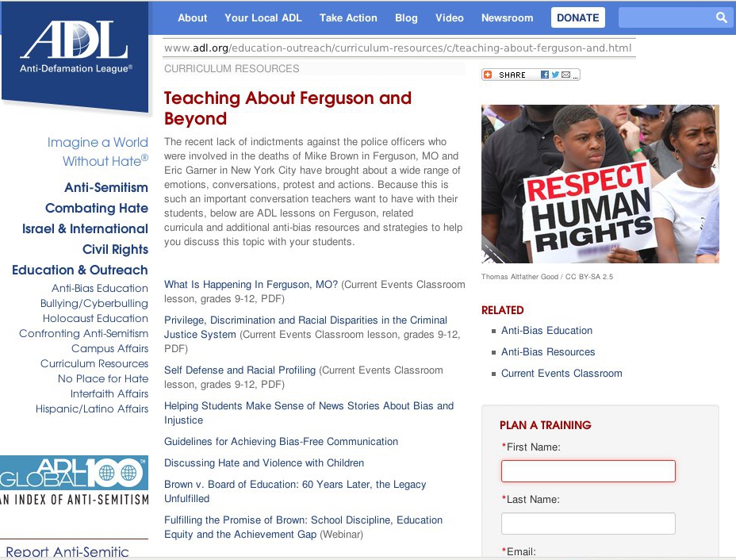Open Brown v. Board of Education article
This screenshot has width=736, height=560.
coord(295,491)
